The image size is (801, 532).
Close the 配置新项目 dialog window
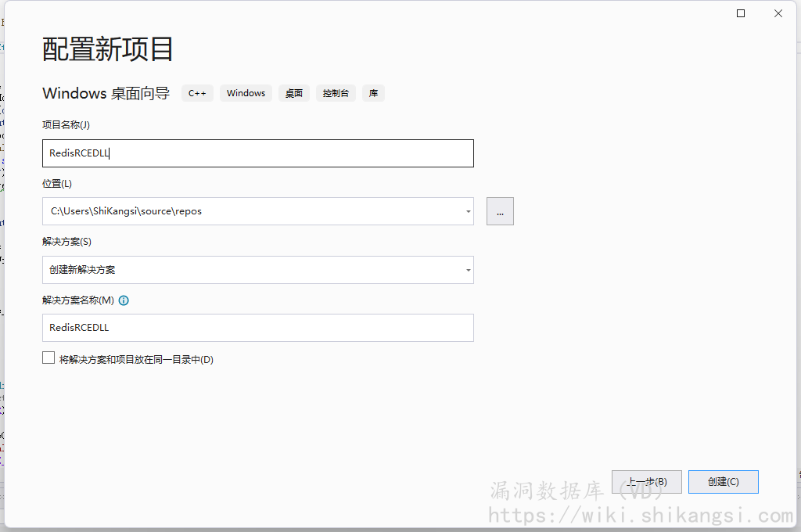[x=778, y=13]
